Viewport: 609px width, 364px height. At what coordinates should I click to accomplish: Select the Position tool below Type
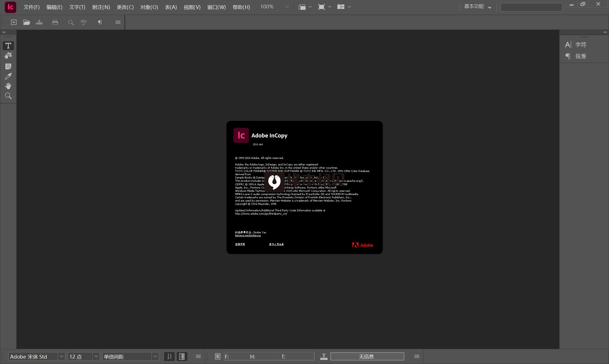[8, 56]
